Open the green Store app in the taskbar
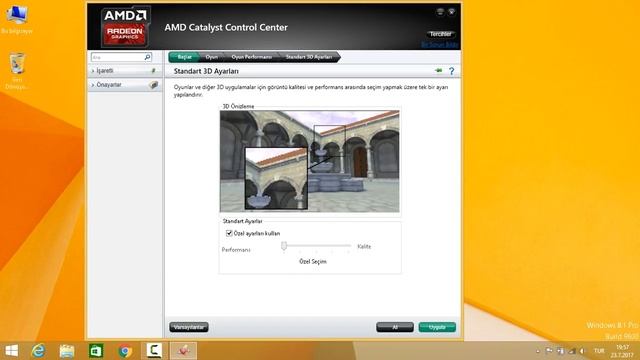Image resolution: width=640 pixels, height=360 pixels. pyautogui.click(x=96, y=351)
